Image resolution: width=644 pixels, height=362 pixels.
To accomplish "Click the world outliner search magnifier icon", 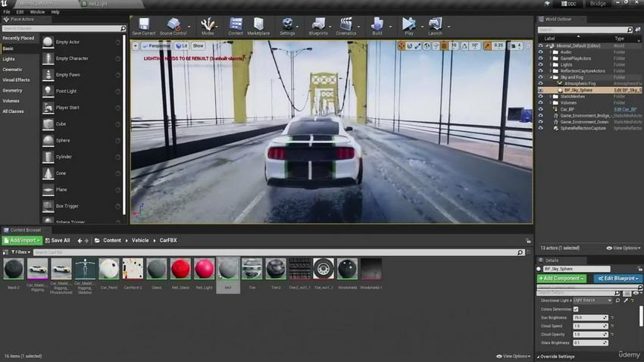I will [630, 30].
